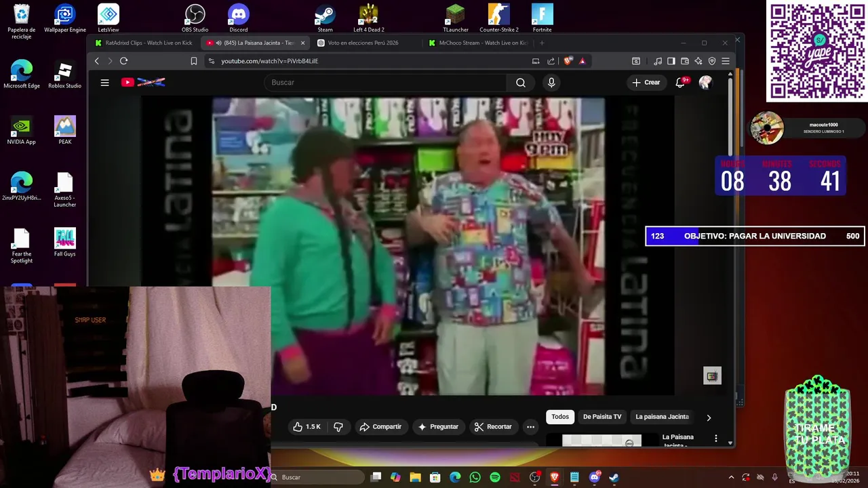The width and height of the screenshot is (868, 488).
Task: Open Leo AI sparkle icon in toolbar
Action: coord(698,61)
